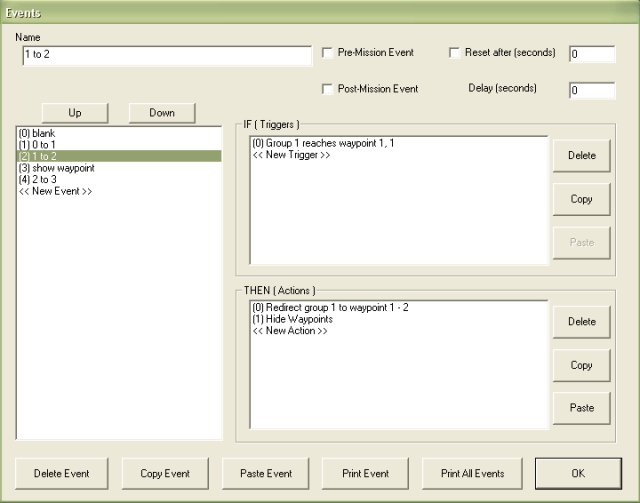Screen dimensions: 640x503
Task: Click << New Action >> entry
Action: coord(291,330)
